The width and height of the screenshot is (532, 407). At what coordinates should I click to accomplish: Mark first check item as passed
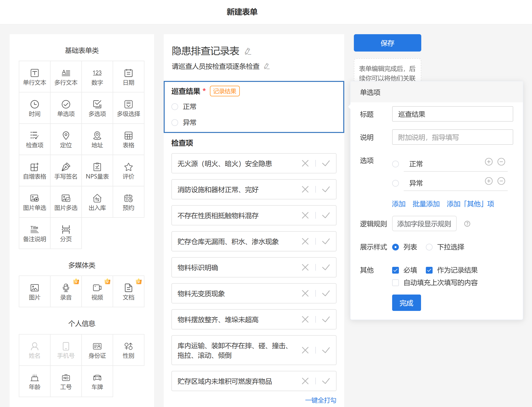(x=326, y=164)
